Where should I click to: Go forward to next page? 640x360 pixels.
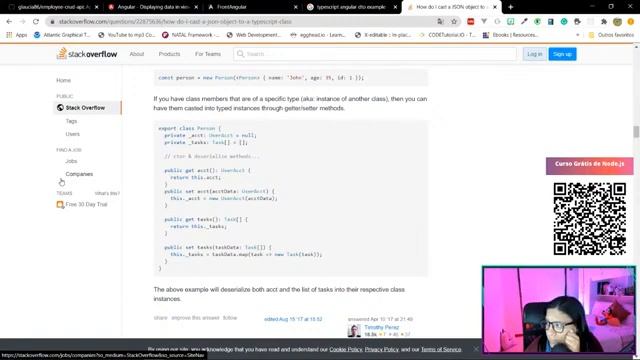pos(22,22)
